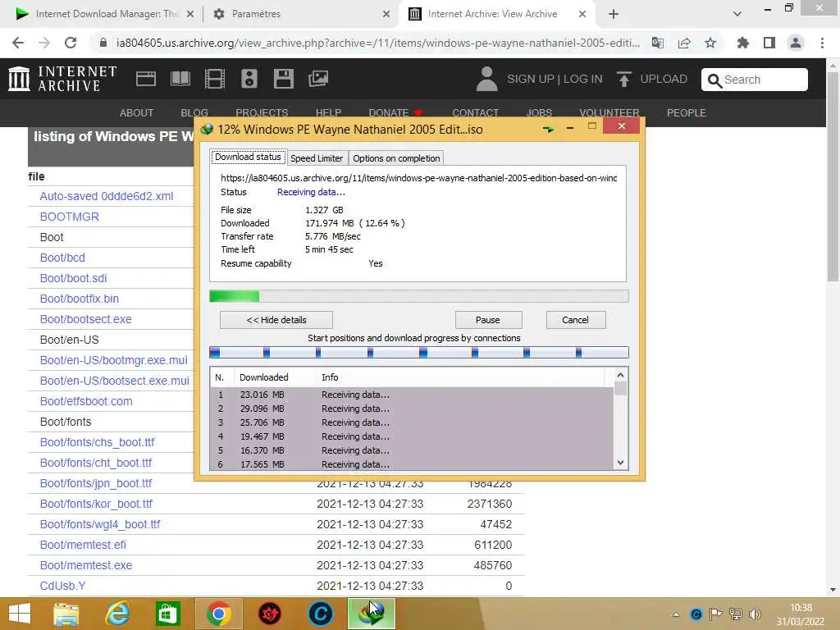Open the Internet Archive audio speaker icon
Screen dimensions: 840x630
249,79
